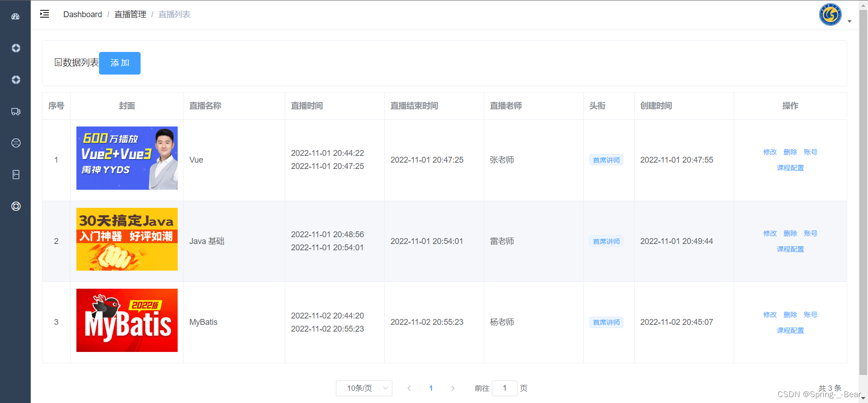The image size is (868, 403).
Task: Go to next page arrow
Action: click(x=453, y=388)
